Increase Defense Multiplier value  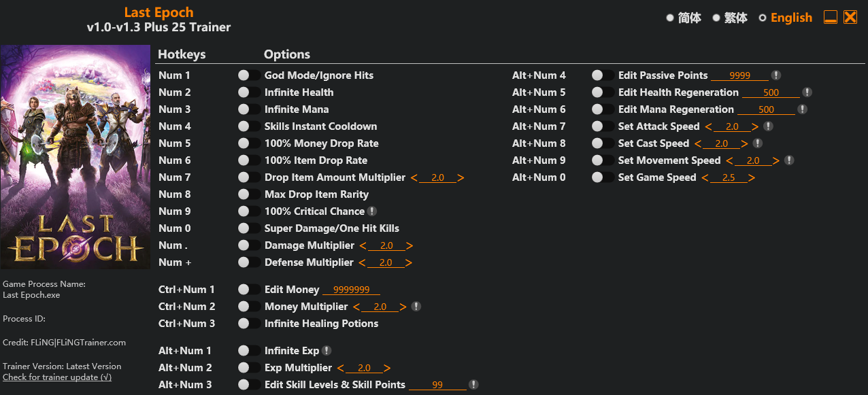[x=408, y=262]
